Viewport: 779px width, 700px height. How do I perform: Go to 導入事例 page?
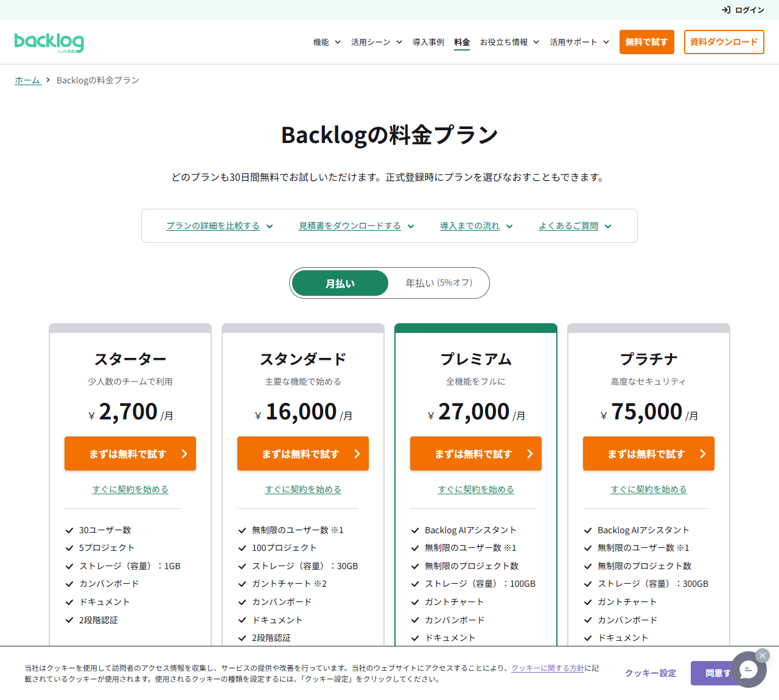tap(428, 42)
